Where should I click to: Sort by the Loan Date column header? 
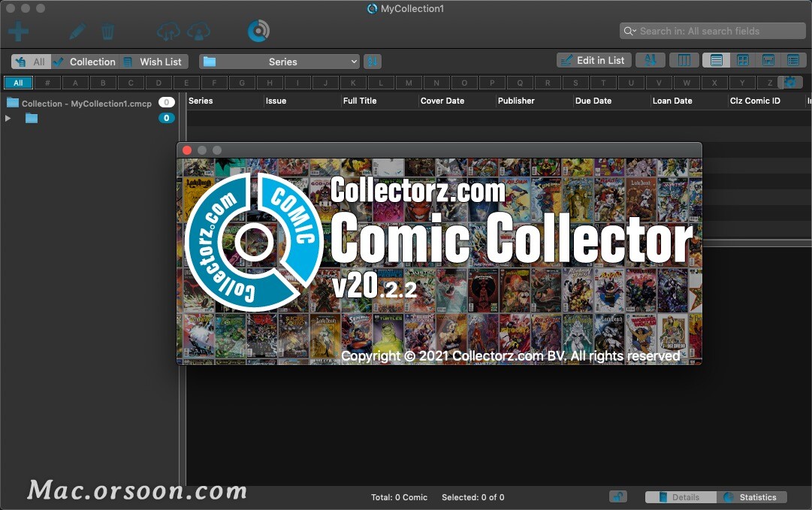click(689, 101)
